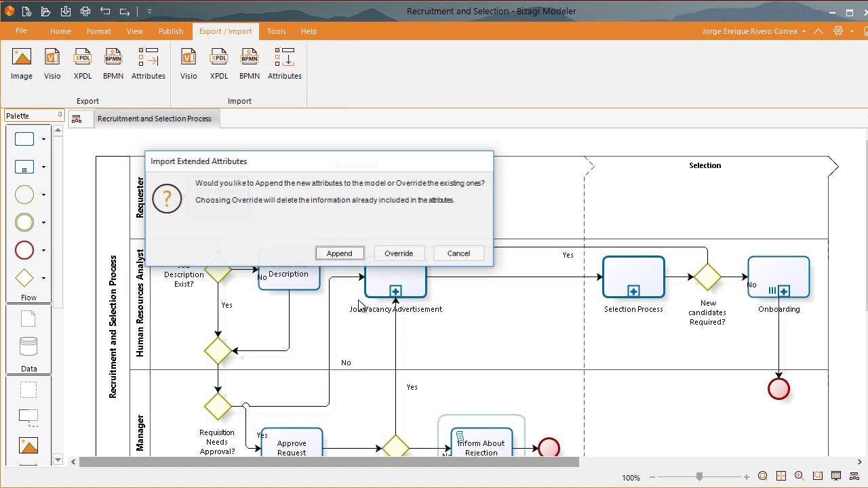
Task: Click Append in the import dialog
Action: [339, 253]
